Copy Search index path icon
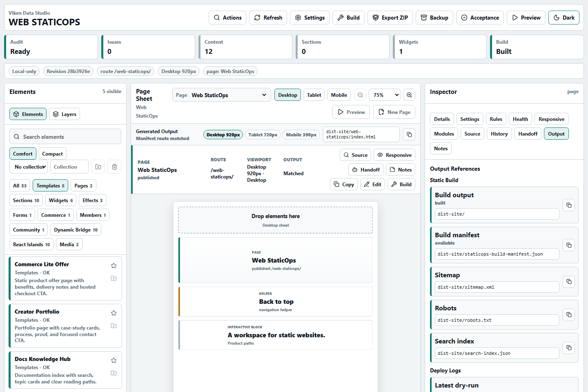The height and width of the screenshot is (392, 588). coord(569,347)
